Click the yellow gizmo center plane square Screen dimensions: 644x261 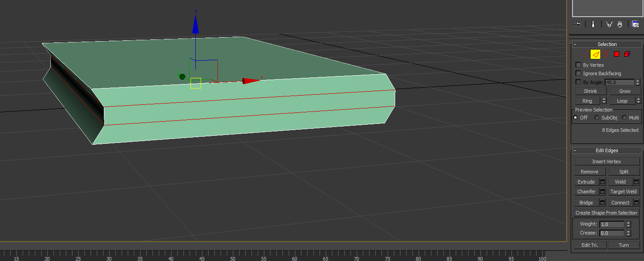[x=196, y=83]
